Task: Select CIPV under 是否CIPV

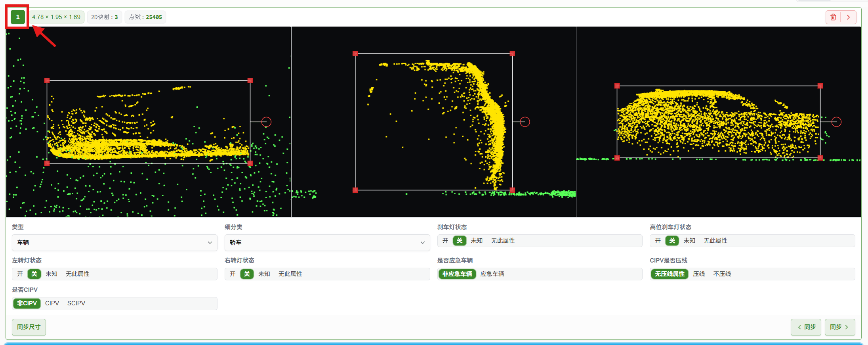Action: (52, 303)
